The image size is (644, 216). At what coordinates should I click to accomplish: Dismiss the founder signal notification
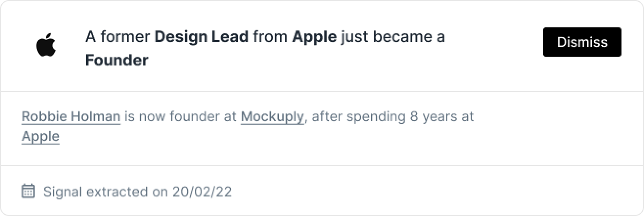[582, 42]
